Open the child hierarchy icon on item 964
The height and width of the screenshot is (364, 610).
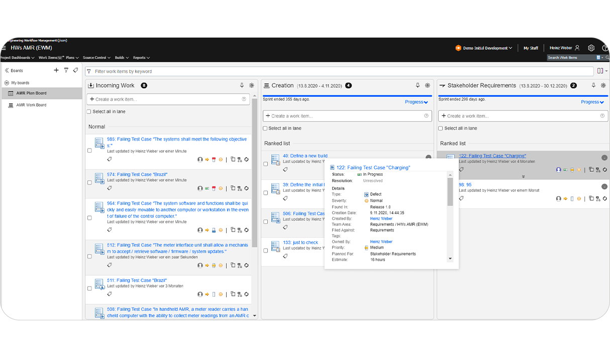pyautogui.click(x=239, y=229)
